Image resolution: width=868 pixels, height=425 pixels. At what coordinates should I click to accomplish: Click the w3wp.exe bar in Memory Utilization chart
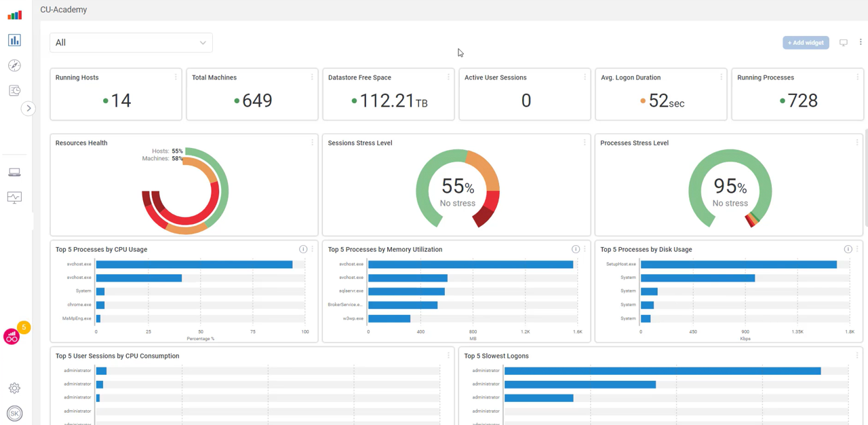pyautogui.click(x=389, y=318)
